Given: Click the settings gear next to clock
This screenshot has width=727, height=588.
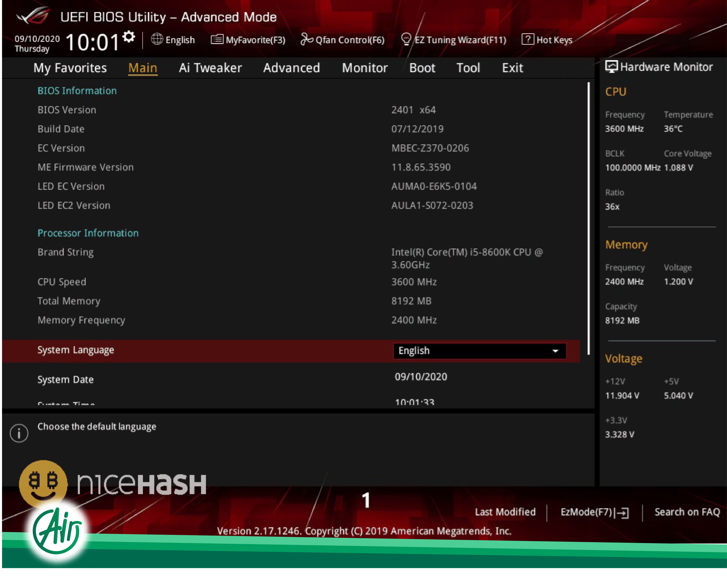Looking at the screenshot, I should coord(129,37).
